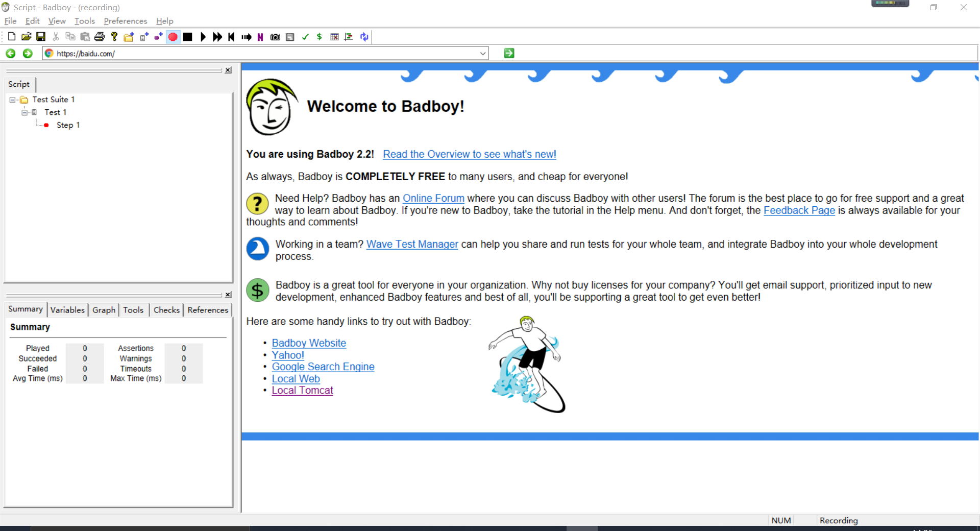Image resolution: width=980 pixels, height=531 pixels.
Task: Open the Preferences menu
Action: [x=125, y=21]
